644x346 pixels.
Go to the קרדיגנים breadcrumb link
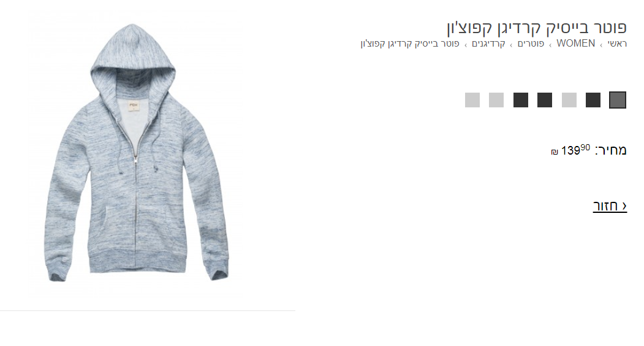[488, 44]
